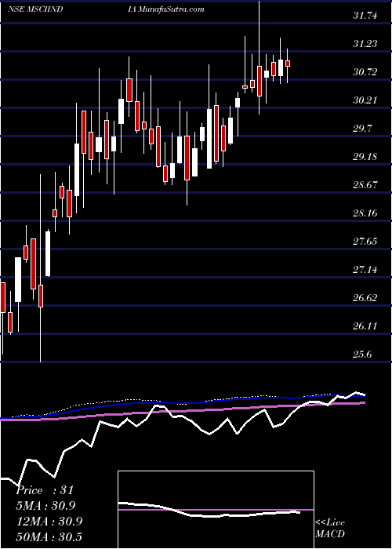Select the 31.23 price axis label
The height and width of the screenshot is (549, 392).
tap(365, 44)
